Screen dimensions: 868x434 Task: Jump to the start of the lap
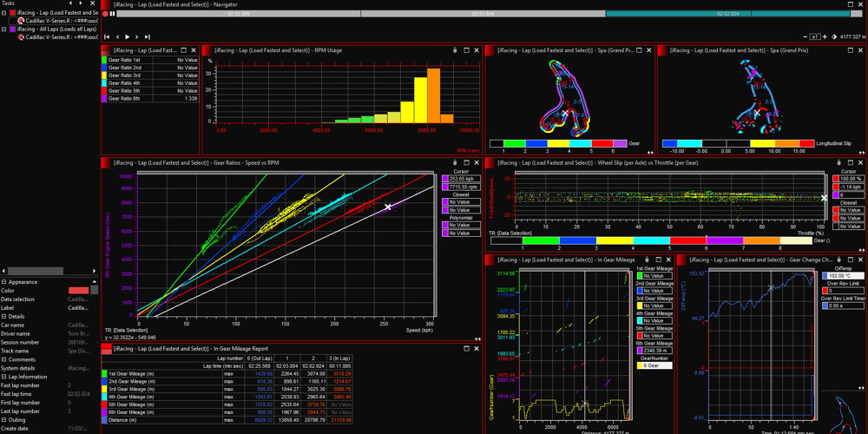pos(107,37)
